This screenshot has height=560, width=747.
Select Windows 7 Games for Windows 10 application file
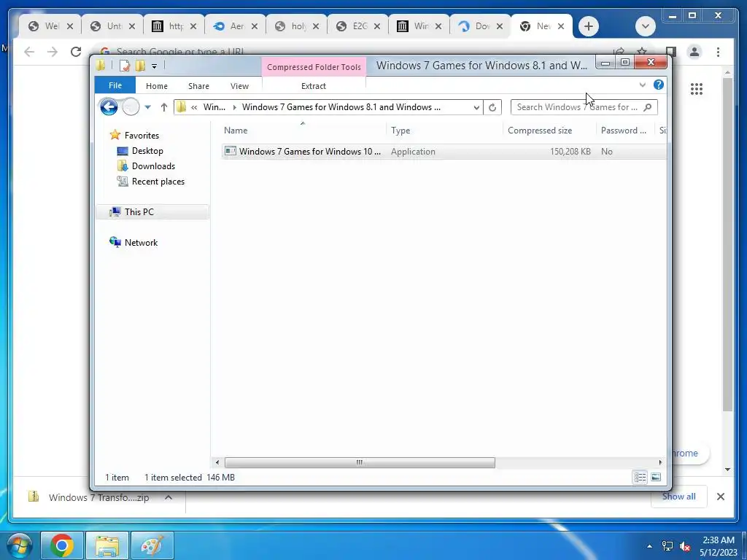(309, 152)
